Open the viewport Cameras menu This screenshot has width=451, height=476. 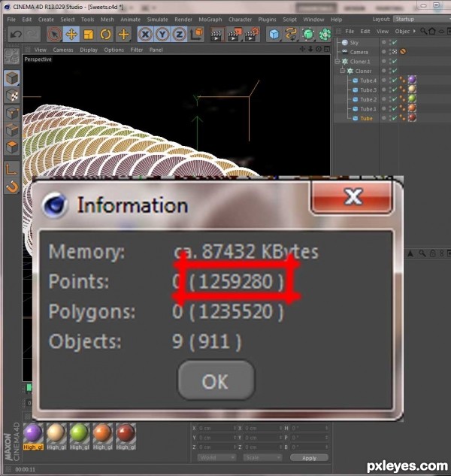[x=63, y=50]
